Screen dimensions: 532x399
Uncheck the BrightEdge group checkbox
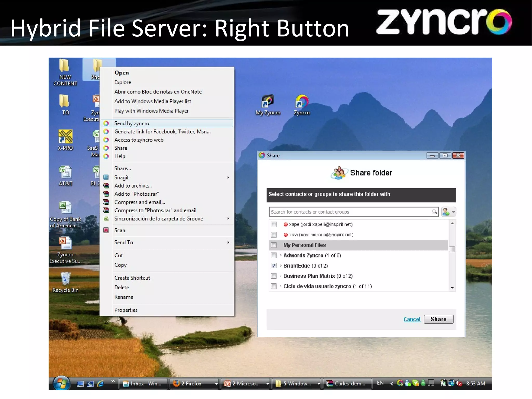(x=274, y=265)
